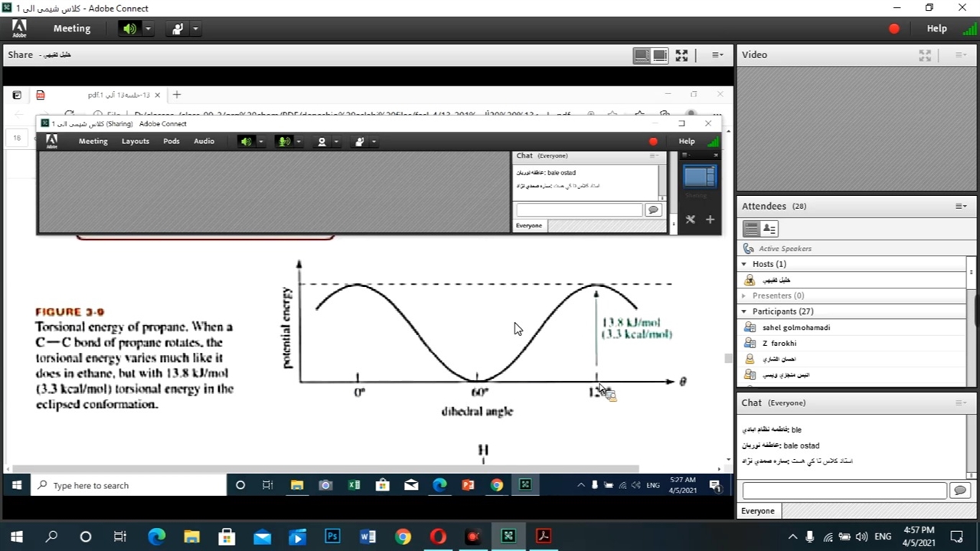The image size is (980, 551).
Task: Send the chat message with bubble button
Action: pyautogui.click(x=959, y=491)
